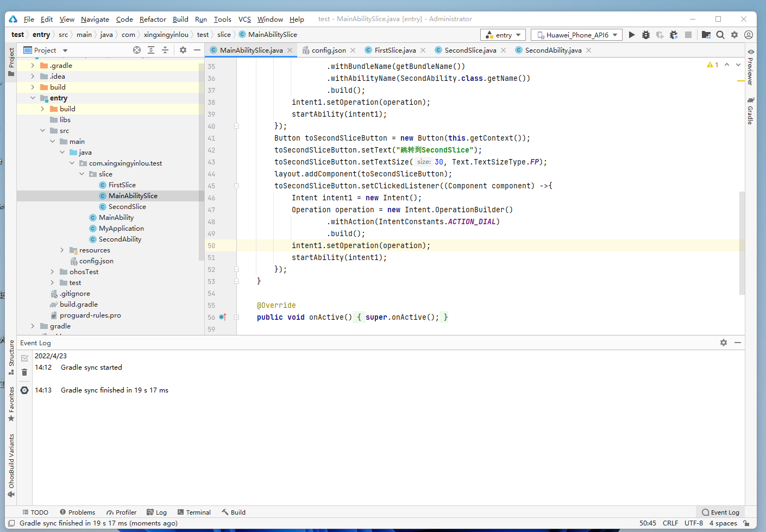Click the editor vertical scrollbar

click(742, 243)
